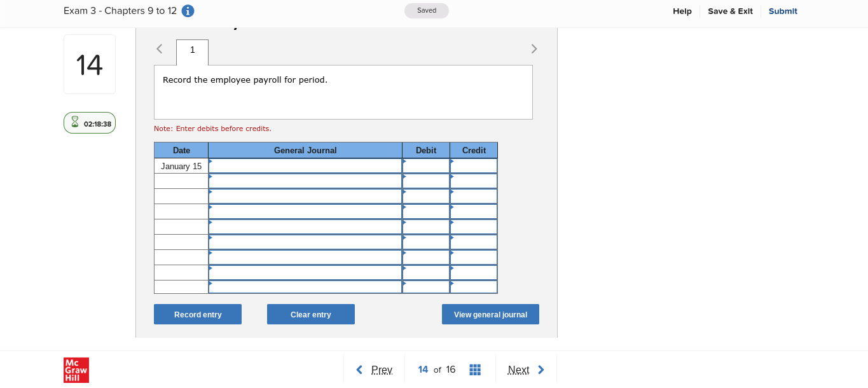The width and height of the screenshot is (868, 388).
Task: Click the Clear entry button
Action: point(311,314)
